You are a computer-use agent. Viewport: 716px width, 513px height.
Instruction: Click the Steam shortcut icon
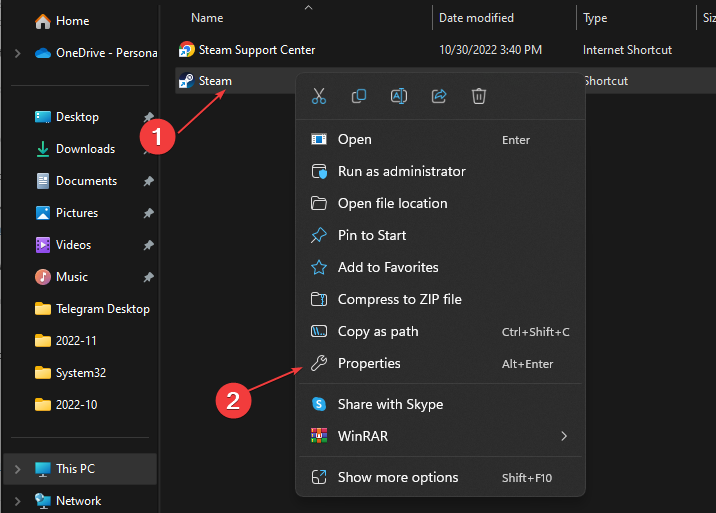186,81
